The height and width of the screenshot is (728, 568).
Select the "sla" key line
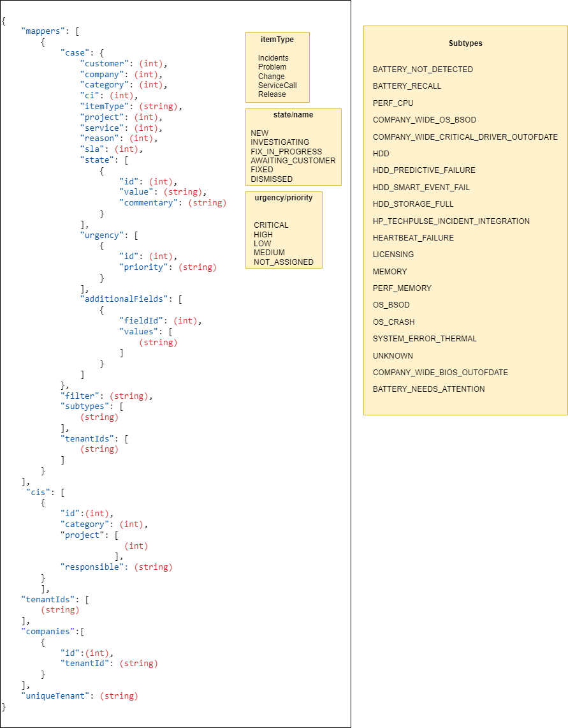coord(112,149)
